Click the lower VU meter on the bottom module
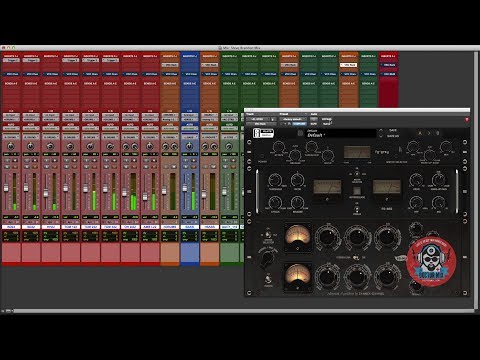480x360 pixels. [x=297, y=277]
